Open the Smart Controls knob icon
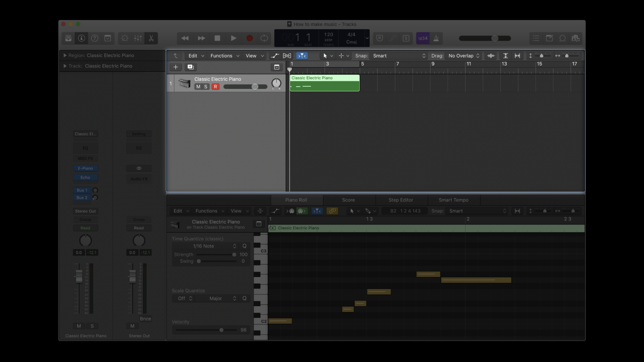The height and width of the screenshot is (362, 644). click(125, 38)
